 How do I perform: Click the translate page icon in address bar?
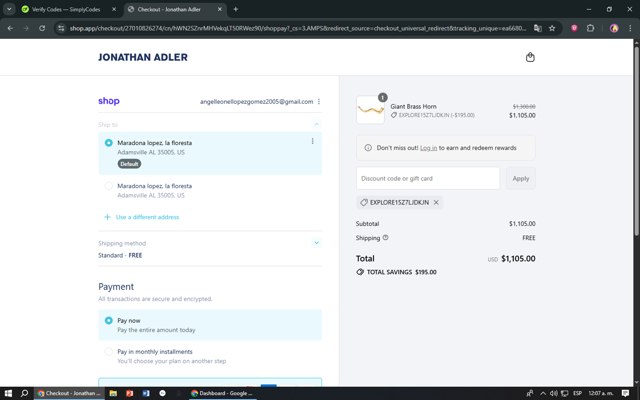[538, 28]
